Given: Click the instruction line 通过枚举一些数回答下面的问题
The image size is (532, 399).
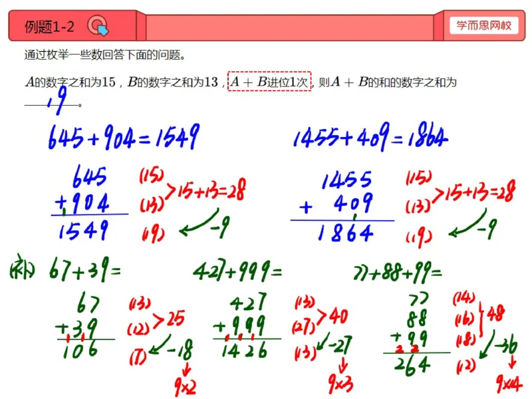Looking at the screenshot, I should (105, 55).
